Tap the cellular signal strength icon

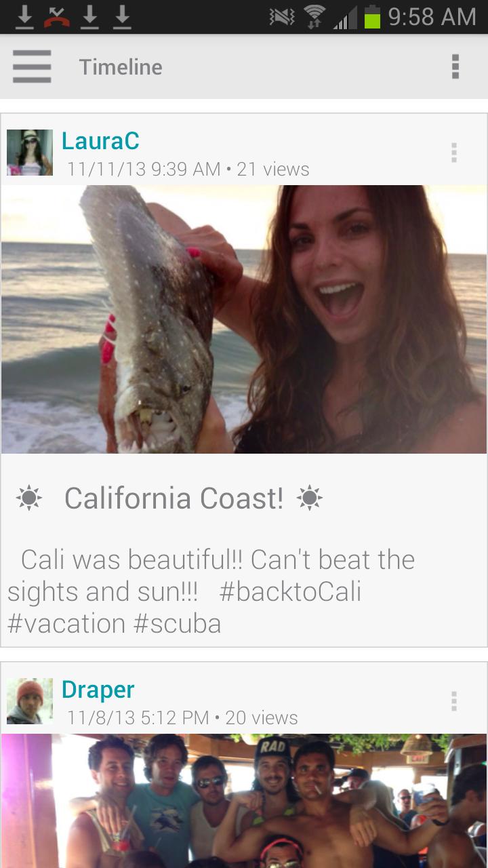pyautogui.click(x=345, y=16)
